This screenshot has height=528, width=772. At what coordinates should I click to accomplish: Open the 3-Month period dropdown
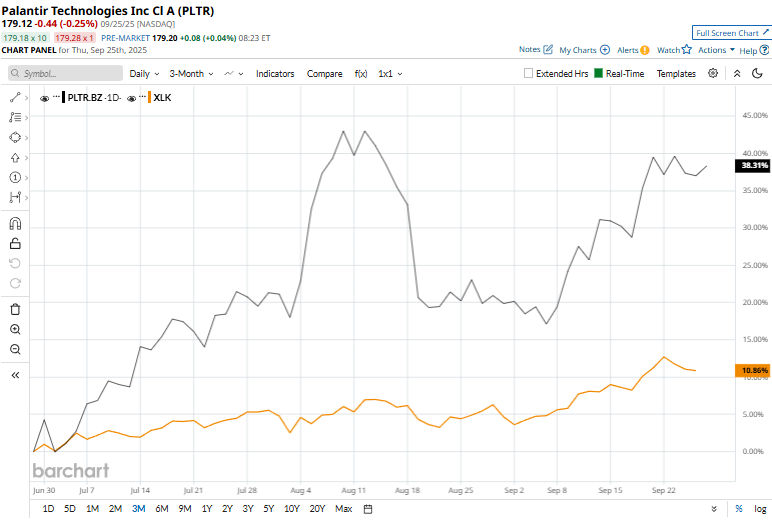point(192,73)
